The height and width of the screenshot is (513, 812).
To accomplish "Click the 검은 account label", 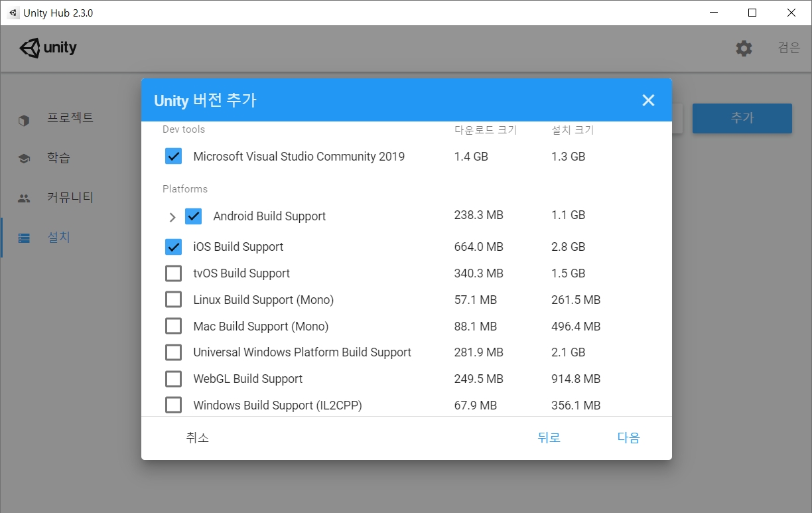I will tap(789, 48).
